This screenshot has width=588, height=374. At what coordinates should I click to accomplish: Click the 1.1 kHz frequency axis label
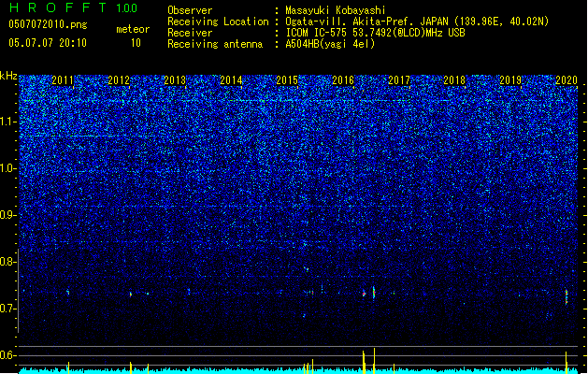(8, 122)
